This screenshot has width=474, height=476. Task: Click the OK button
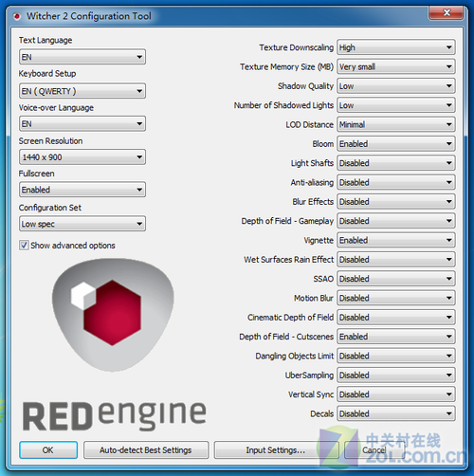point(48,450)
